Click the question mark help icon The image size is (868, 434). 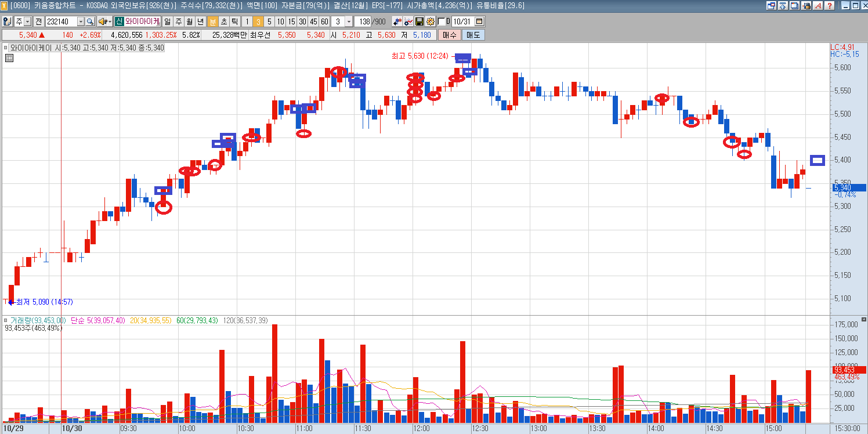click(829, 5)
